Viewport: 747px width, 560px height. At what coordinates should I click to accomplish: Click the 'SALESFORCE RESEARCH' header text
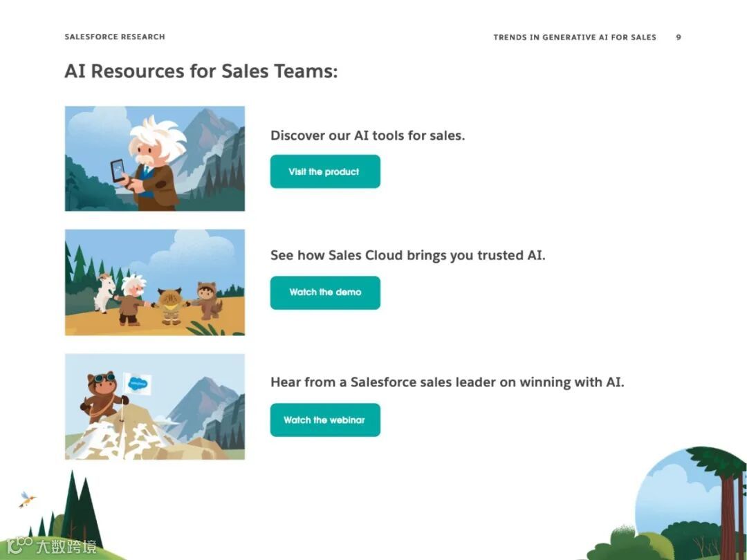115,37
